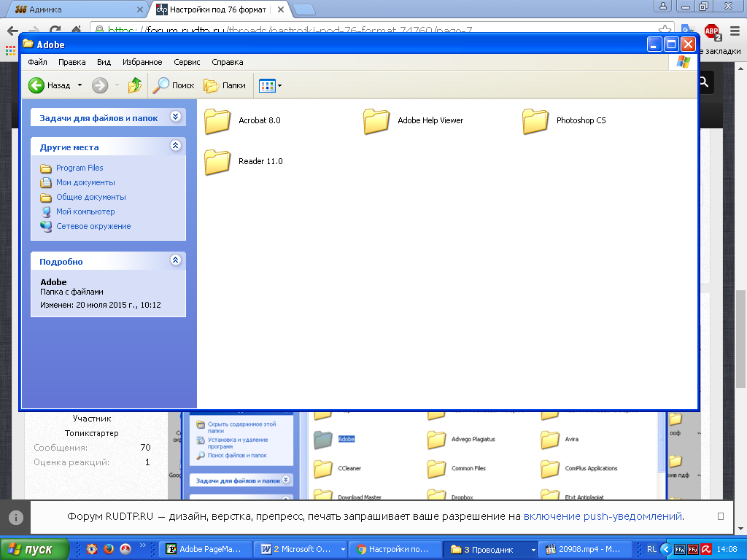Viewport: 747px width, 560px height.
Task: Click the new tab button in Chrome
Action: point(303,9)
